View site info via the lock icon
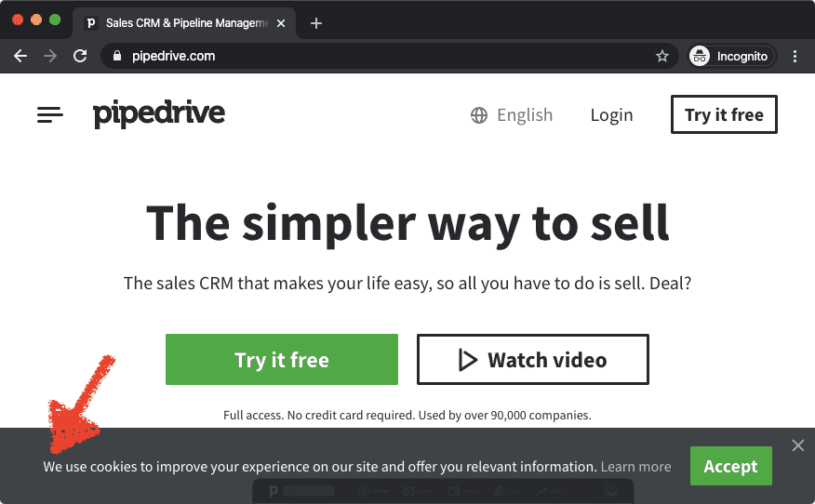This screenshot has height=504, width=815. pyautogui.click(x=117, y=56)
